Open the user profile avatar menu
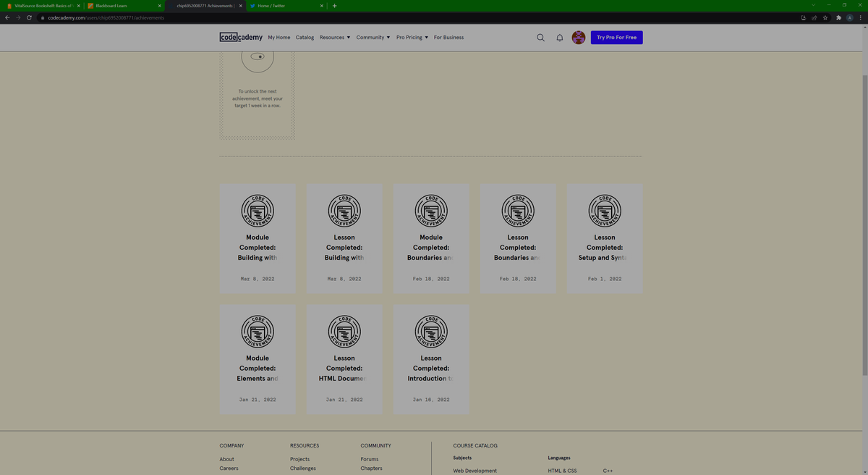Image resolution: width=868 pixels, height=475 pixels. [579, 38]
